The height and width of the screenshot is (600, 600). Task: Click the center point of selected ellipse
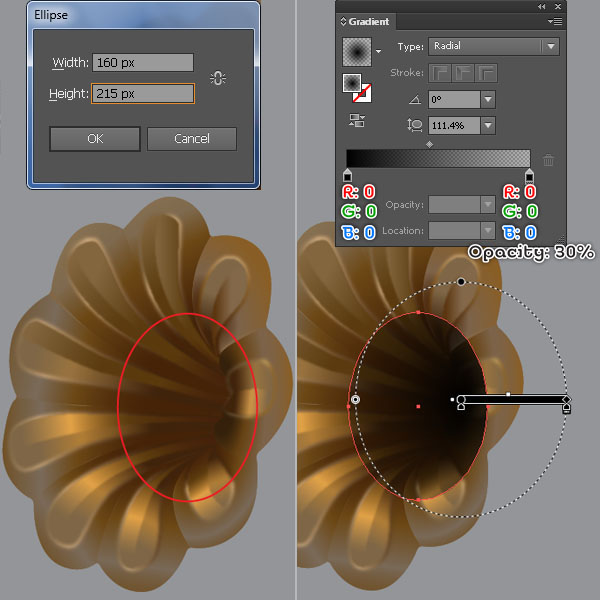point(418,406)
